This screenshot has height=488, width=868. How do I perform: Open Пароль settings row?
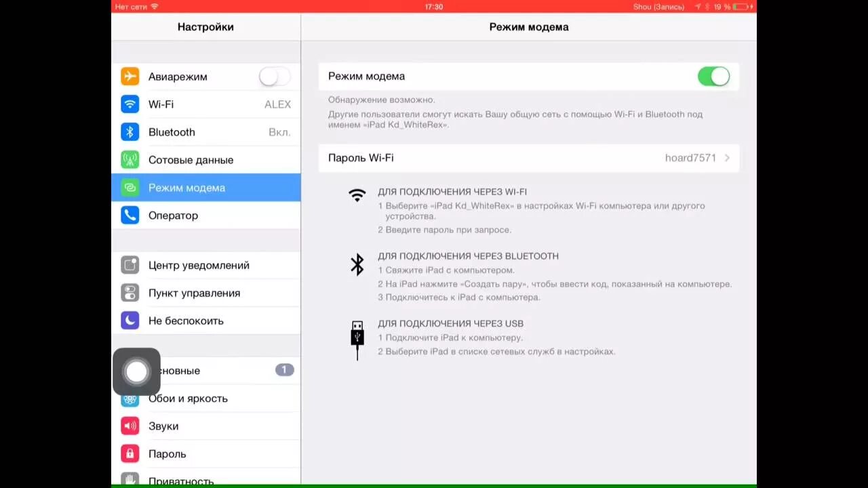[x=206, y=454]
